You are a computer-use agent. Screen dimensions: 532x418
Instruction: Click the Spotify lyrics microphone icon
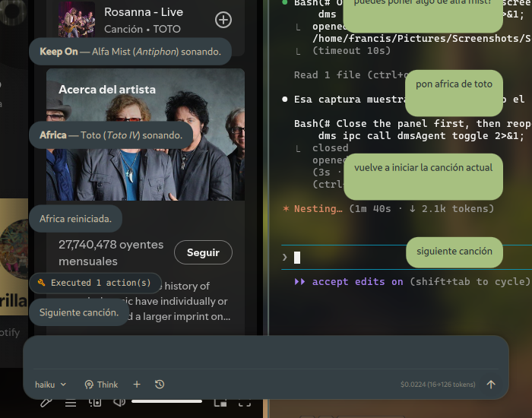click(46, 403)
